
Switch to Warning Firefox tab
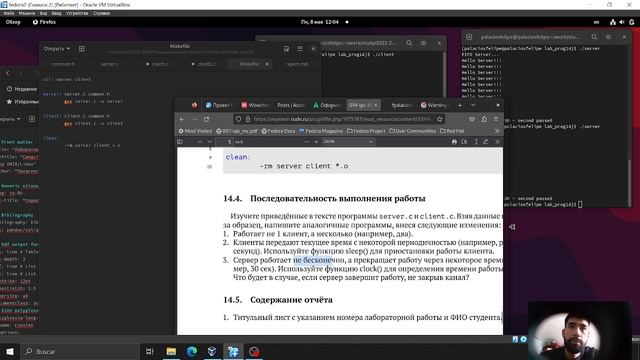pos(434,105)
